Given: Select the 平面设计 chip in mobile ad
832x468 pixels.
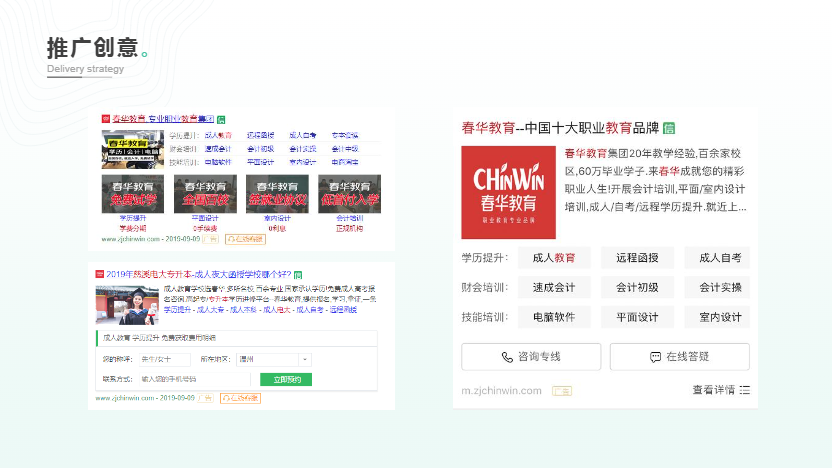Looking at the screenshot, I should [x=637, y=317].
